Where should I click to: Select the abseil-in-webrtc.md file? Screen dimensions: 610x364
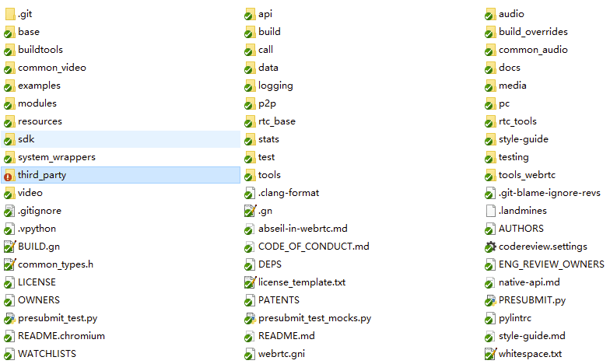click(x=303, y=229)
